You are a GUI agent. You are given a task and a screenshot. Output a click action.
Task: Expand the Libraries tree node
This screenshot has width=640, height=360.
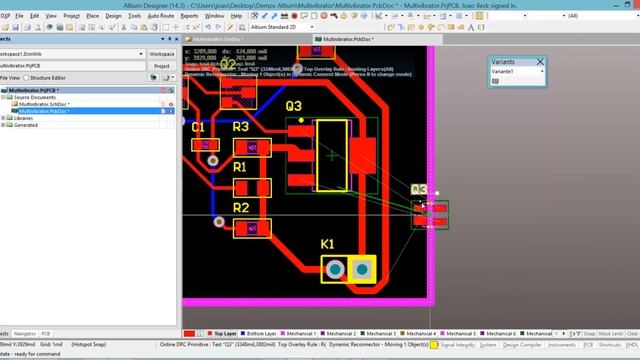3,118
